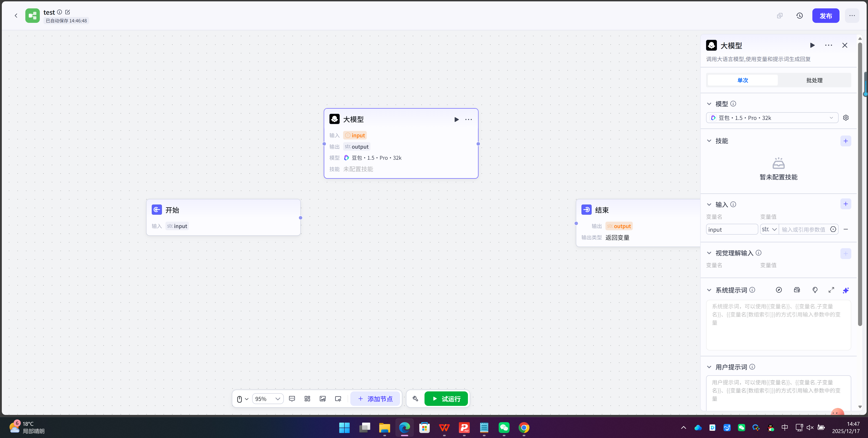Click the wrench debug icon in bottom toolbar
868x438 pixels.
tap(415, 399)
